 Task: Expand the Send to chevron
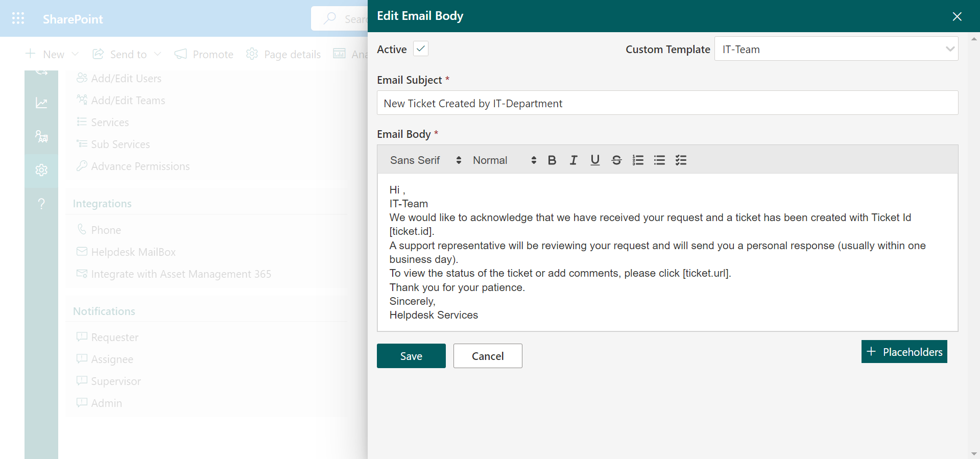[158, 54]
